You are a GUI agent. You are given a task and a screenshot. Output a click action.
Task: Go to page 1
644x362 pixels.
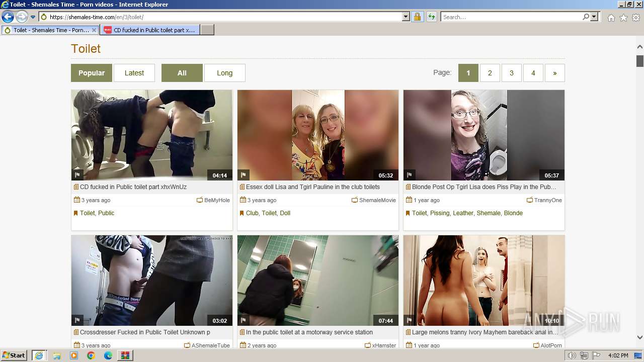(x=468, y=73)
